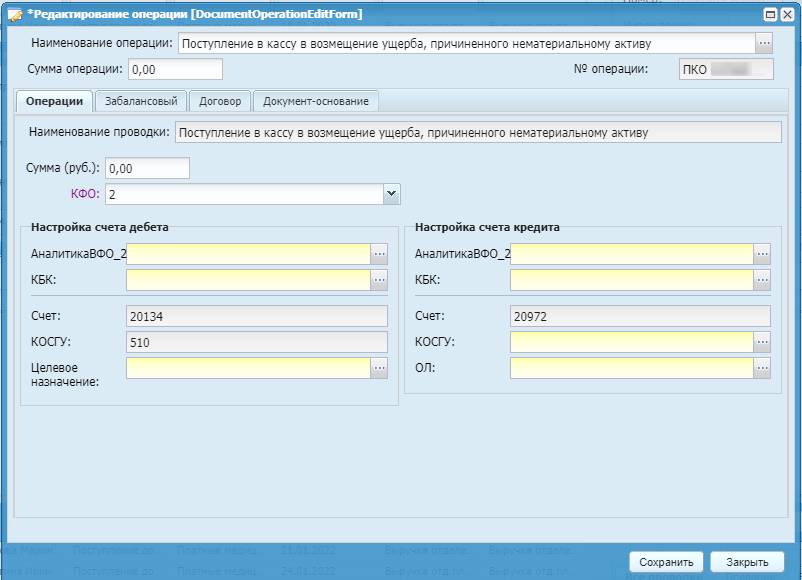This screenshot has width=802, height=580.
Task: Focus the Сумма (руб.) field
Action: [x=147, y=168]
